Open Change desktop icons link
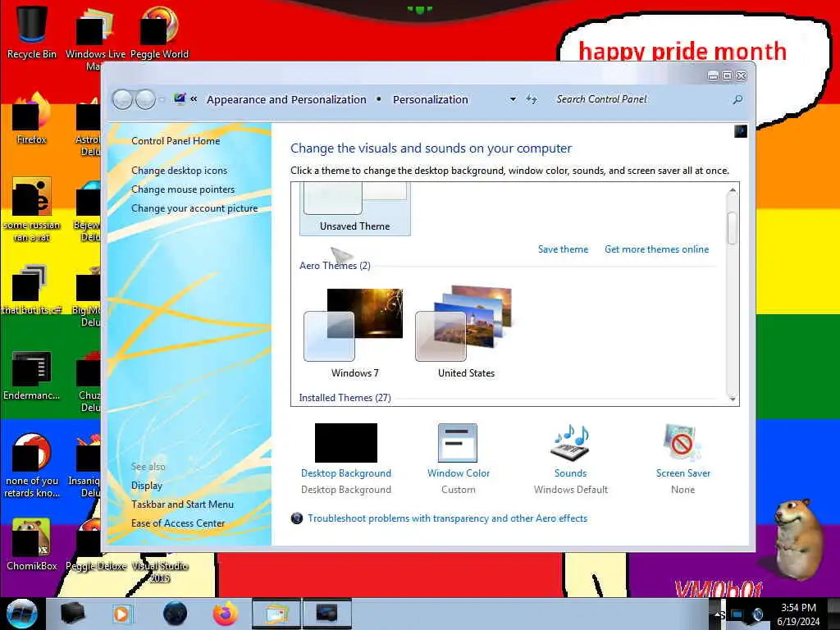 point(179,171)
